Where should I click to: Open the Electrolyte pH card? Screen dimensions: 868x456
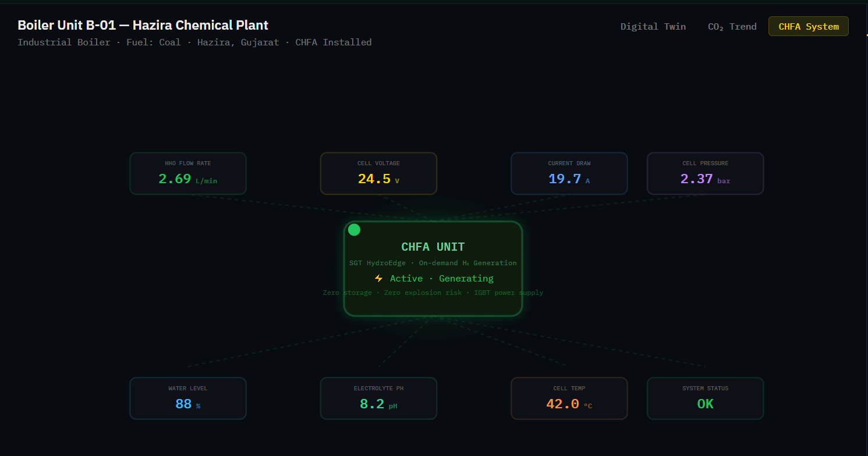click(378, 398)
